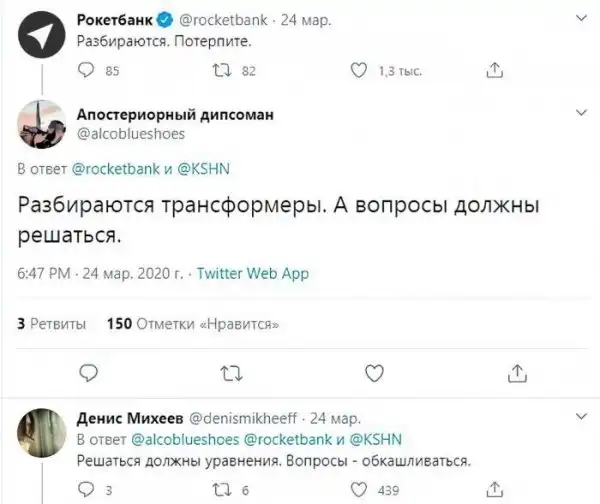The image size is (600, 504).
Task: Open the more options chevron on Рокетбанк tweet
Action: coord(581,17)
